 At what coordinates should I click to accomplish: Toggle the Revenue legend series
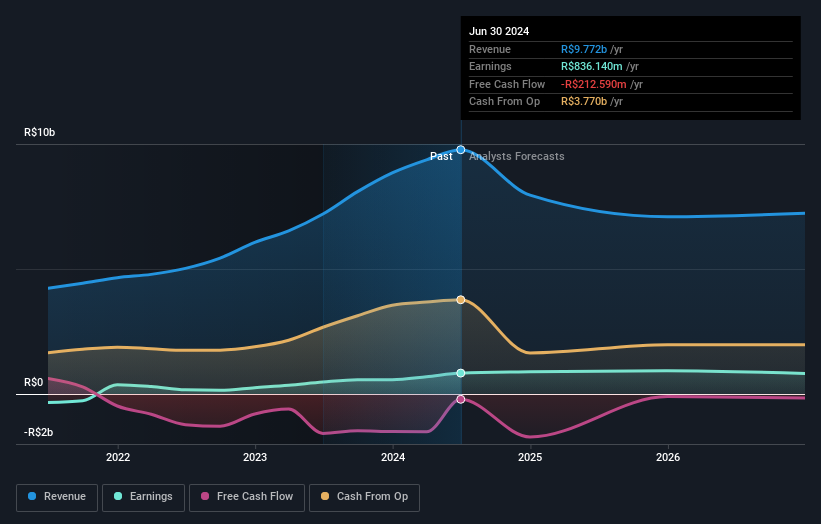point(57,497)
